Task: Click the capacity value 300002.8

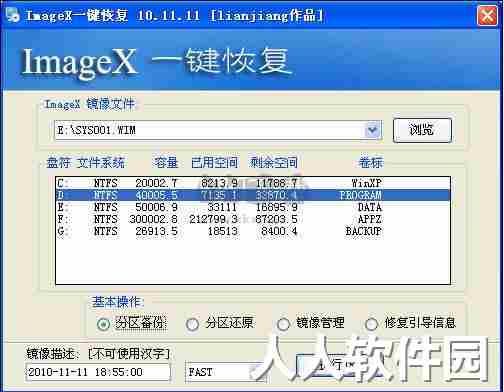Action: [x=153, y=219]
